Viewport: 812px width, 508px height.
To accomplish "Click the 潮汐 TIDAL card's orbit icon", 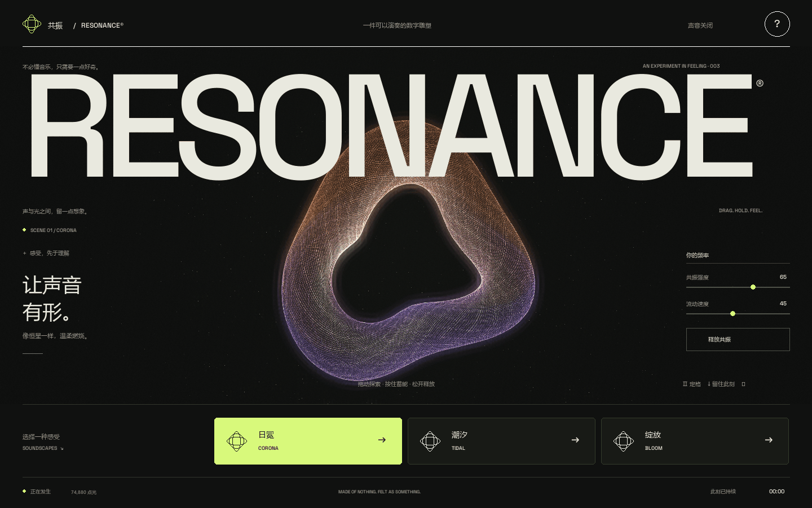I will [x=430, y=441].
